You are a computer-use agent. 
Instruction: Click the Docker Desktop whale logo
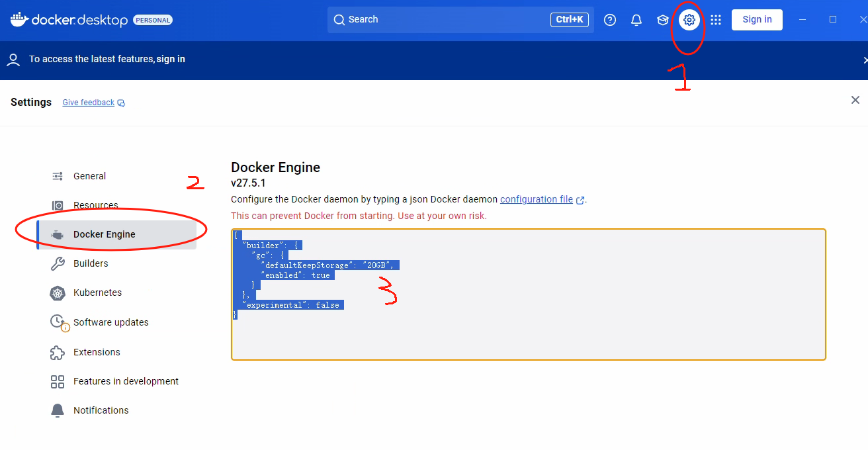tap(19, 19)
